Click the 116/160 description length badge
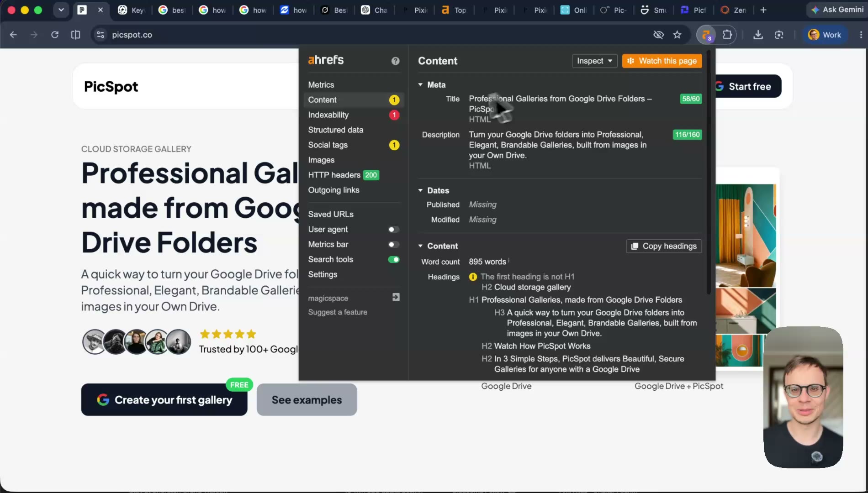 click(x=688, y=135)
